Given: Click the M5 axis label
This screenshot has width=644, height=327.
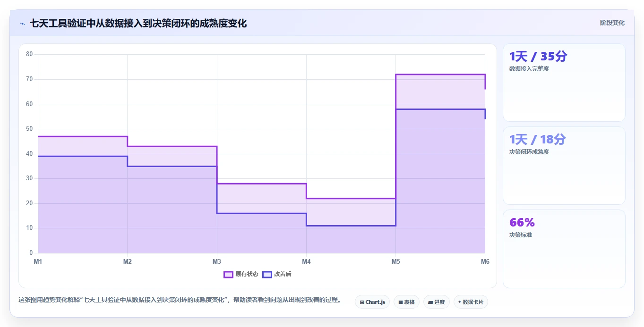Looking at the screenshot, I should [395, 261].
